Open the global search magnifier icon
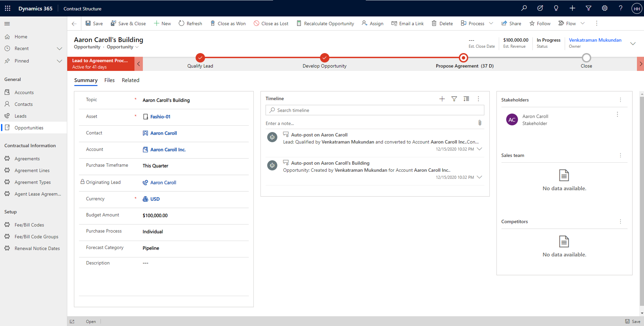644x326 pixels. 524,8
